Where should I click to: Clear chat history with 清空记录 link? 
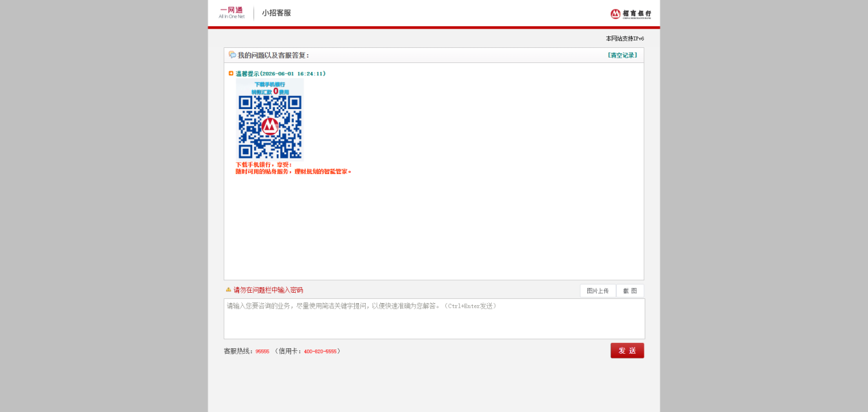[622, 55]
